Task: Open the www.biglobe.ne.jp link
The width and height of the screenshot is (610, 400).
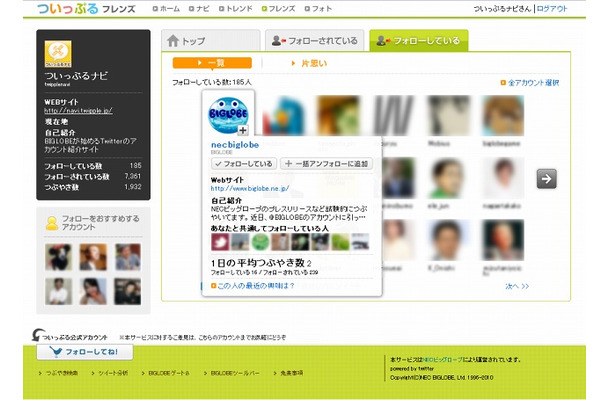Action: click(x=250, y=188)
